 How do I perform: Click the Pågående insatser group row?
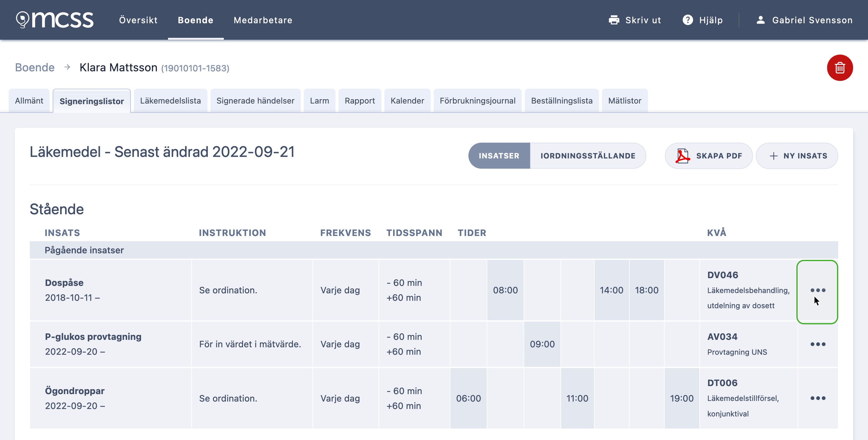point(434,250)
